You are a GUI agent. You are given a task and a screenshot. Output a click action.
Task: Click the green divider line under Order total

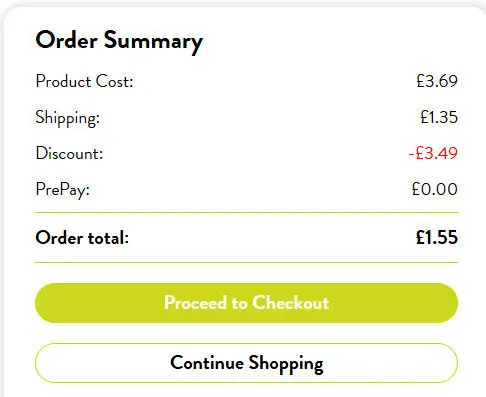[x=246, y=263]
